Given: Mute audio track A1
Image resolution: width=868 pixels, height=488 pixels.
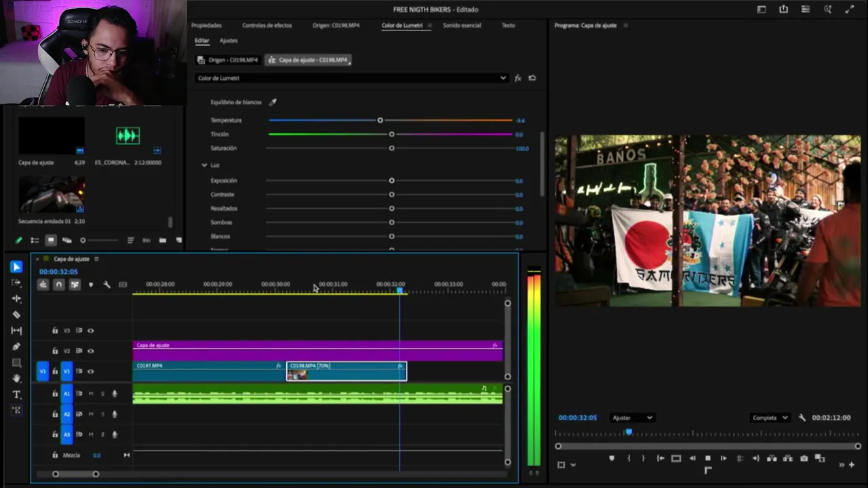Looking at the screenshot, I should [91, 394].
